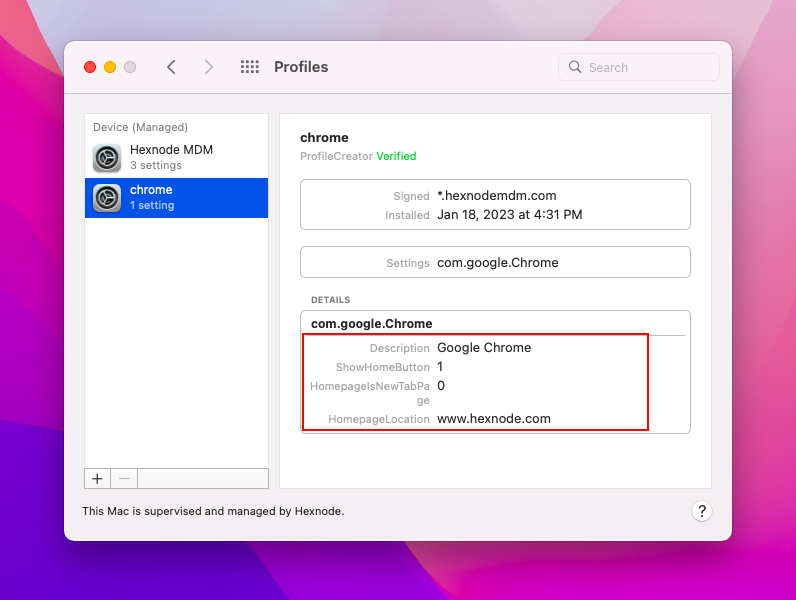
Task: Click the '*.hexnodemdm.com' signed value
Action: tap(496, 195)
